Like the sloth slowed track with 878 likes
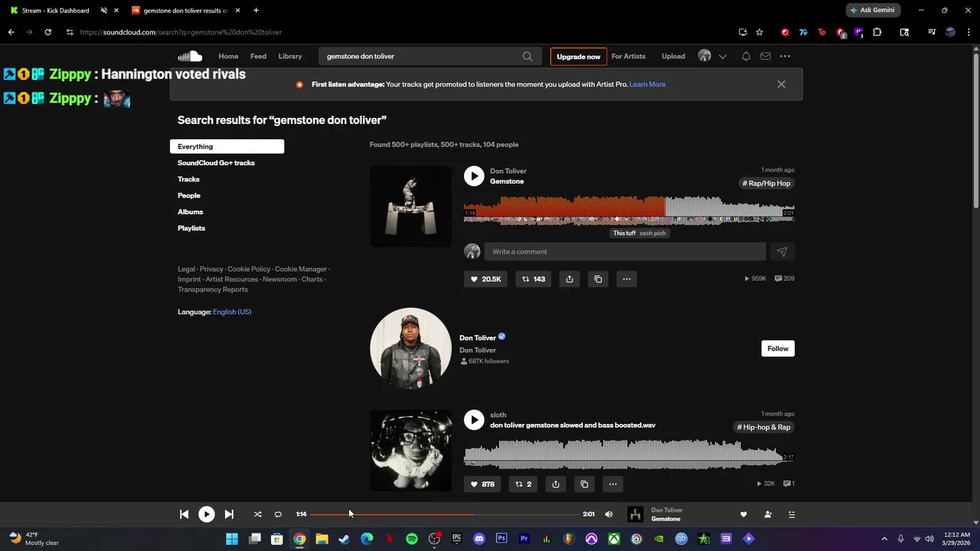The width and height of the screenshot is (980, 551). (x=482, y=484)
